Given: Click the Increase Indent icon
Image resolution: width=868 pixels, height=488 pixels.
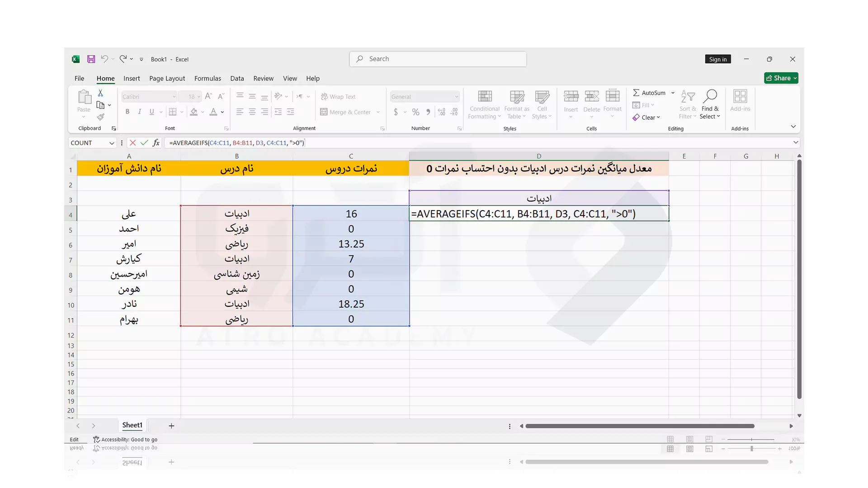Looking at the screenshot, I should (291, 112).
